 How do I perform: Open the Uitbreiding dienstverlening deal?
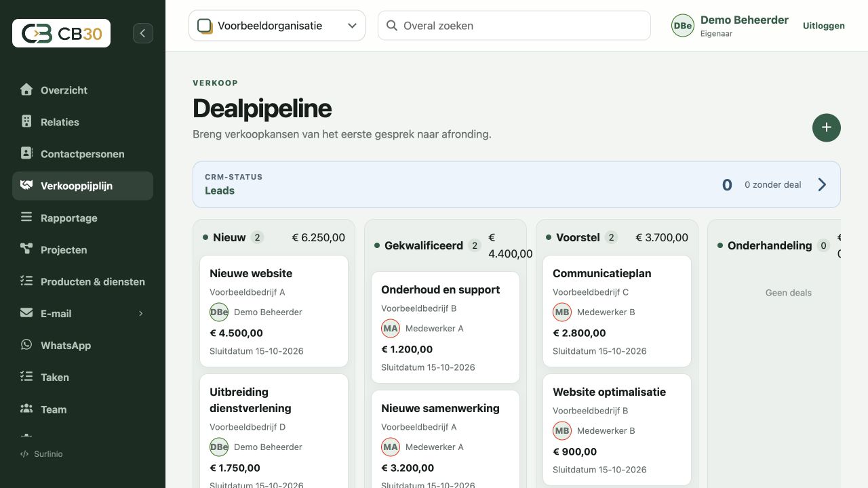[274, 431]
